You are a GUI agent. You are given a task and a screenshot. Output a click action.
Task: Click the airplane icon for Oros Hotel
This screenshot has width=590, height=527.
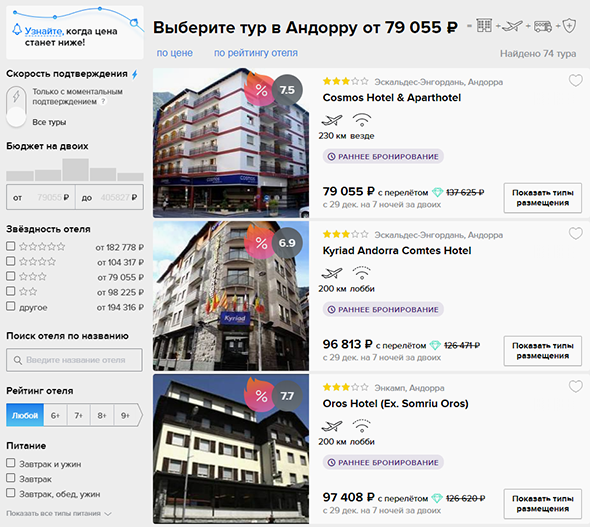point(332,426)
